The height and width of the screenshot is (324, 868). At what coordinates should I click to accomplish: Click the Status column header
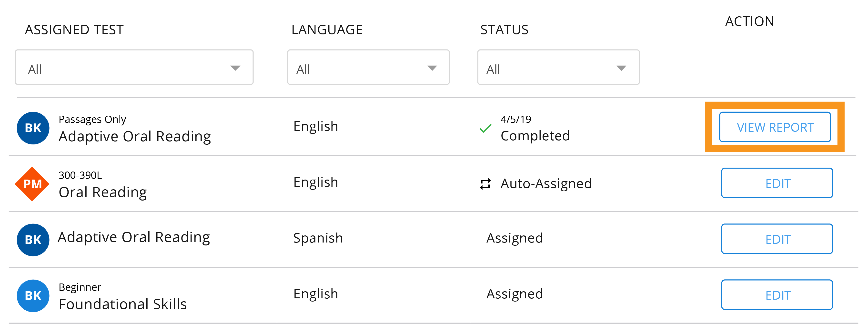[x=504, y=30]
